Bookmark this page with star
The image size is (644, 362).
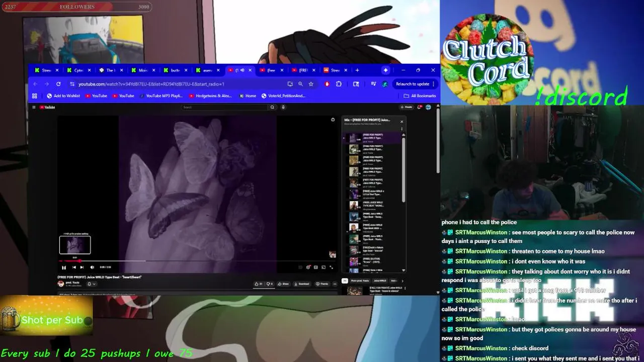click(x=311, y=84)
